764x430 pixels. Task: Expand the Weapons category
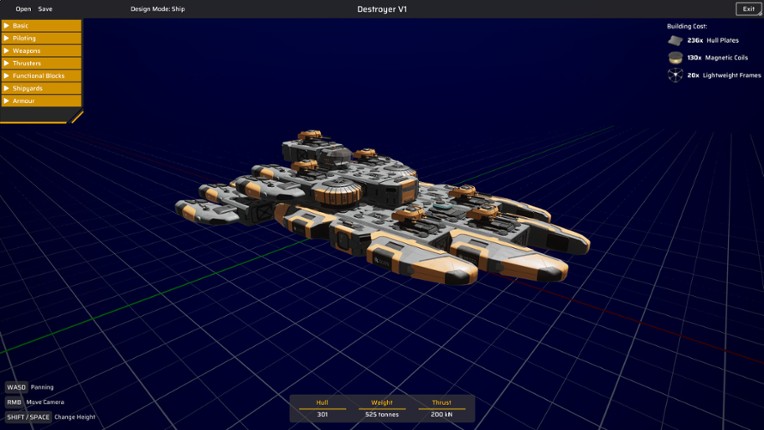point(41,50)
